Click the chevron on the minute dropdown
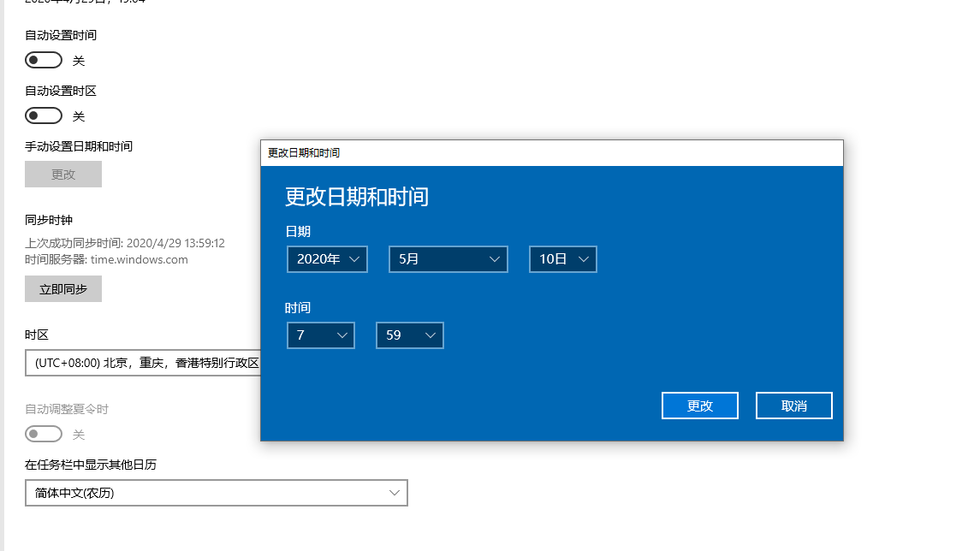The height and width of the screenshot is (551, 980). 433,335
